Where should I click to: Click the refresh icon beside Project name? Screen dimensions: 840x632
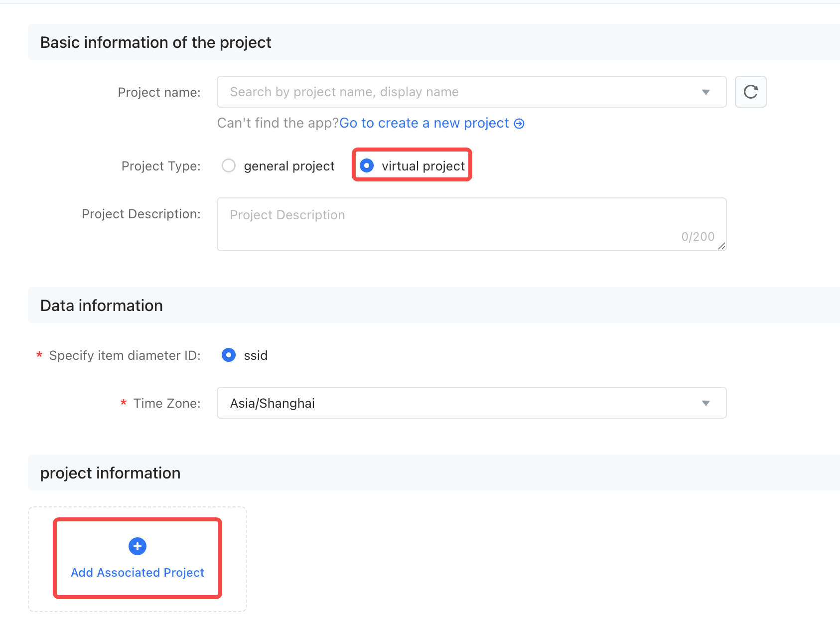tap(750, 92)
